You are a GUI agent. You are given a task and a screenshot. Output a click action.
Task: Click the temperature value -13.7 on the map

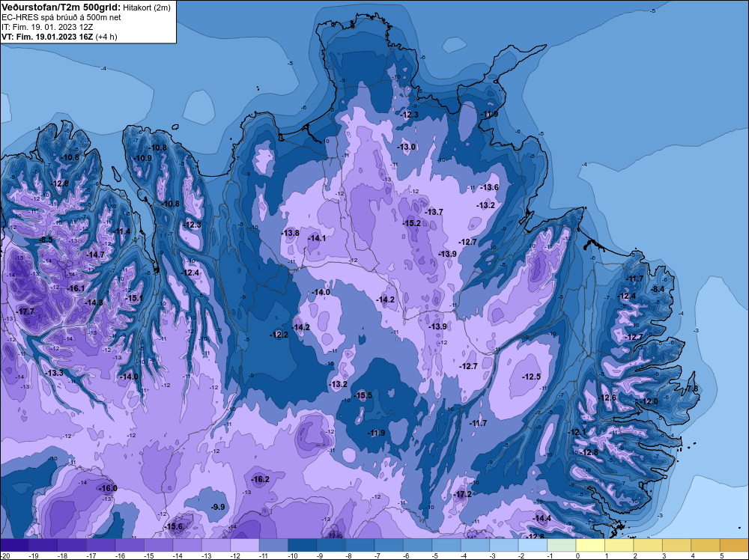(434, 212)
